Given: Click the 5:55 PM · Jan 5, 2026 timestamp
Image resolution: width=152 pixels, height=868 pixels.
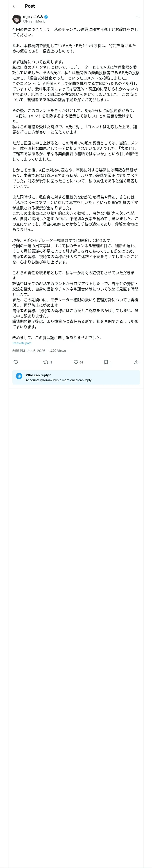Looking at the screenshot, I should coord(29,351).
